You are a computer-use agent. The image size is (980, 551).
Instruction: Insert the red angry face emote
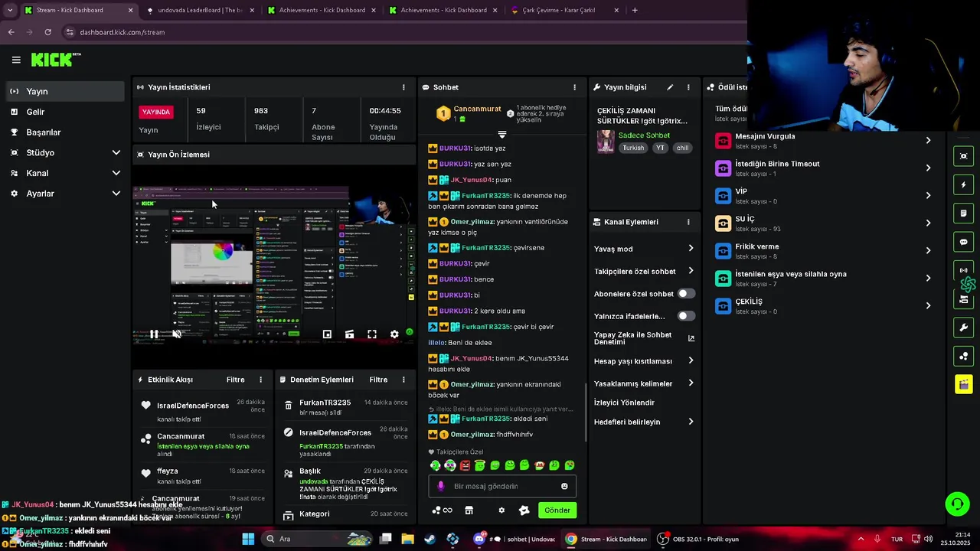pos(465,465)
